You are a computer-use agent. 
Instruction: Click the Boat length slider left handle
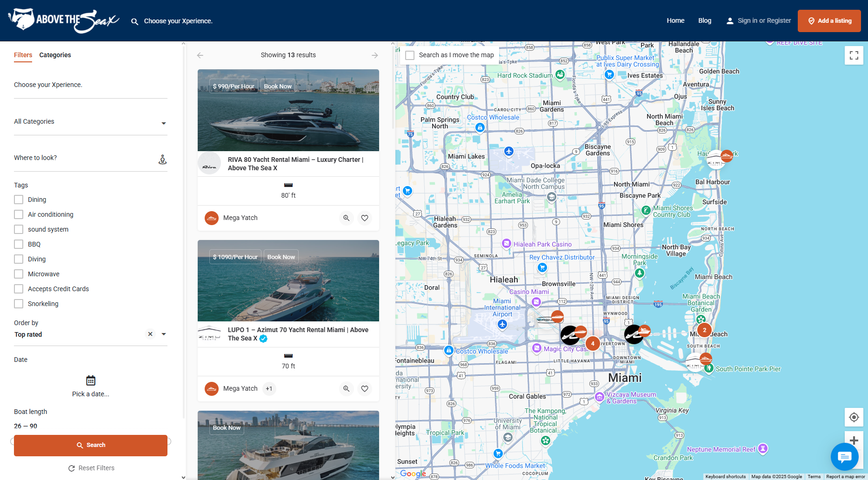coord(13,441)
